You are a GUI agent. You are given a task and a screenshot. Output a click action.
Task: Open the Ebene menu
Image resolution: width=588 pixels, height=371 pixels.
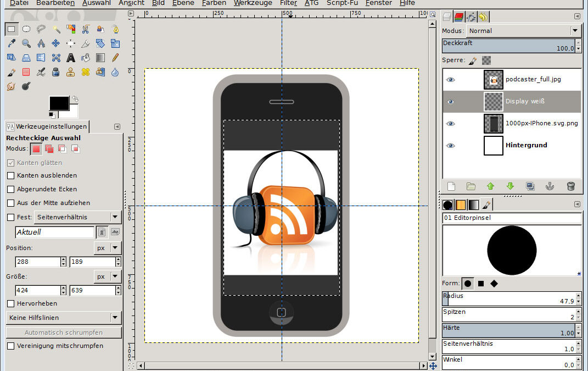click(x=183, y=3)
